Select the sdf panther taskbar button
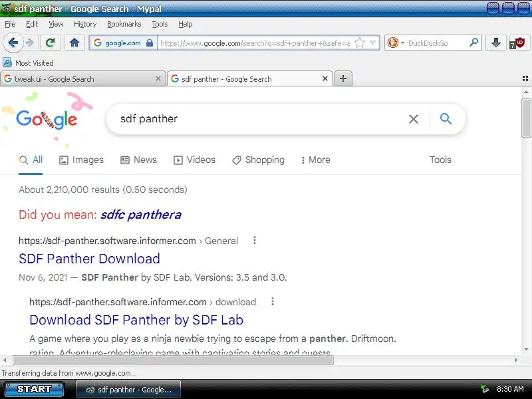This screenshot has height=399, width=532. [x=128, y=390]
